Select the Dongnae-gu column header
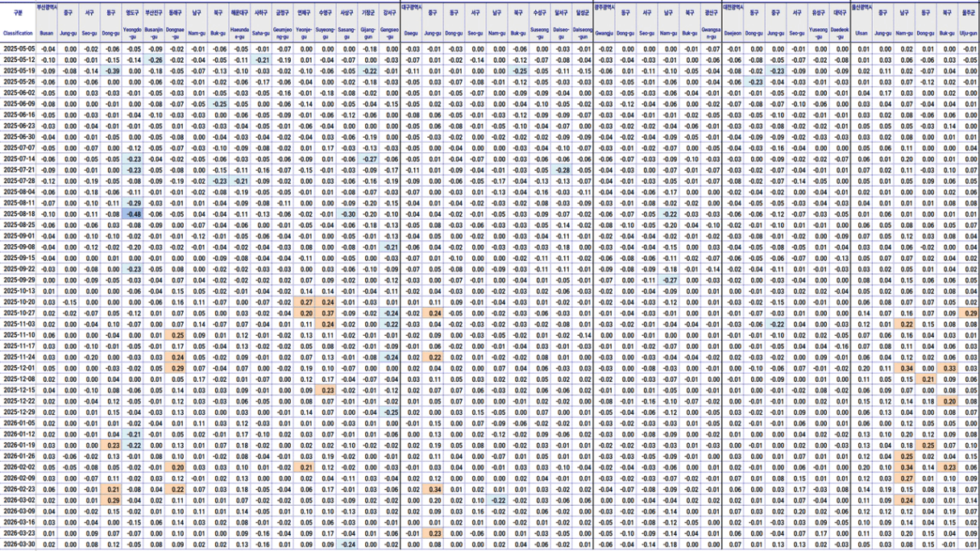The width and height of the screenshot is (980, 551). [176, 33]
